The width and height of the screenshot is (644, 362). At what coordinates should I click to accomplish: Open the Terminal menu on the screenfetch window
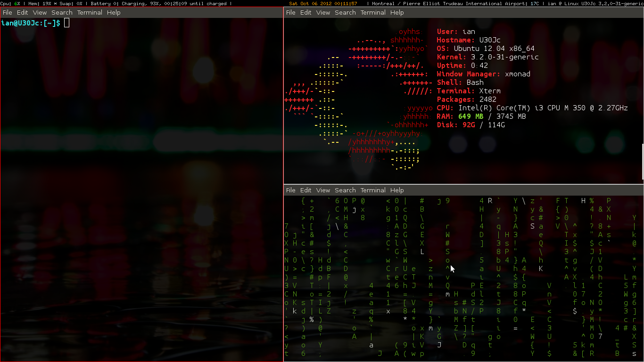click(x=373, y=12)
